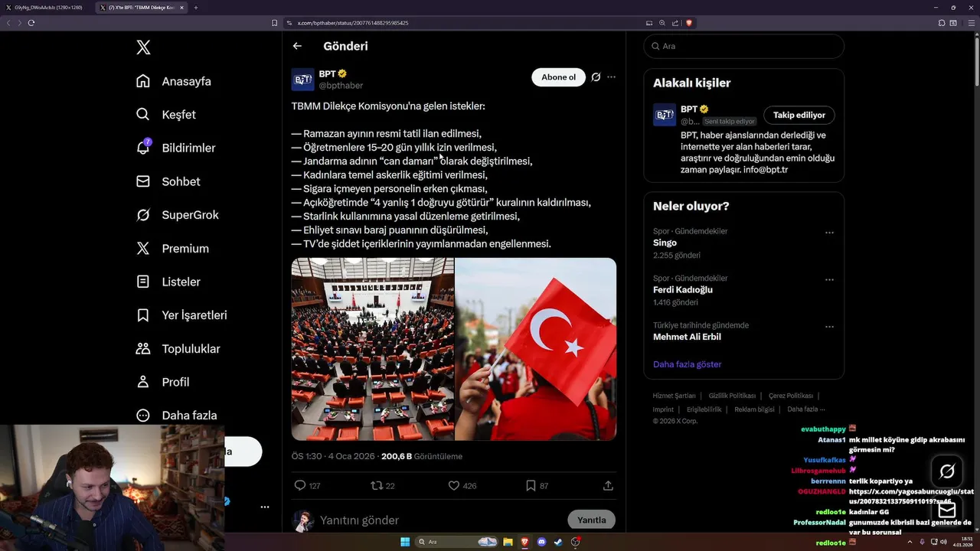This screenshot has height=551, width=980.
Task: Open more options for Singo trend
Action: tap(829, 233)
